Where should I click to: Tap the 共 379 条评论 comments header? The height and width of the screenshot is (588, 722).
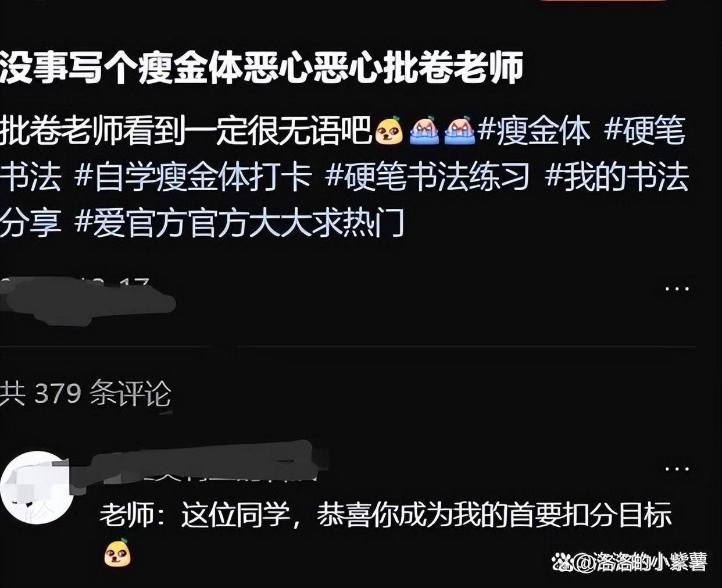pyautogui.click(x=85, y=394)
